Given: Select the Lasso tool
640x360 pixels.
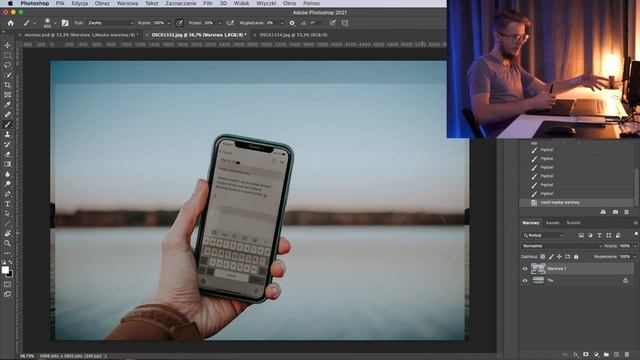Looking at the screenshot, I should 7,65.
